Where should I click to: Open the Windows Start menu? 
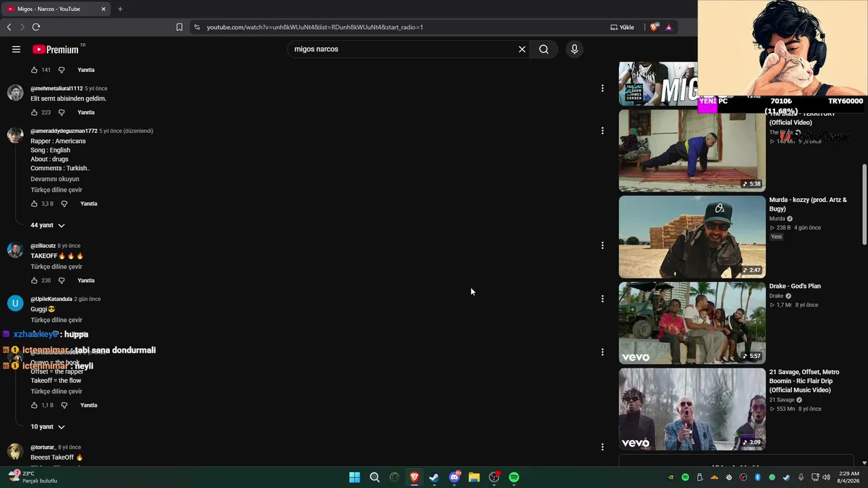click(x=355, y=477)
